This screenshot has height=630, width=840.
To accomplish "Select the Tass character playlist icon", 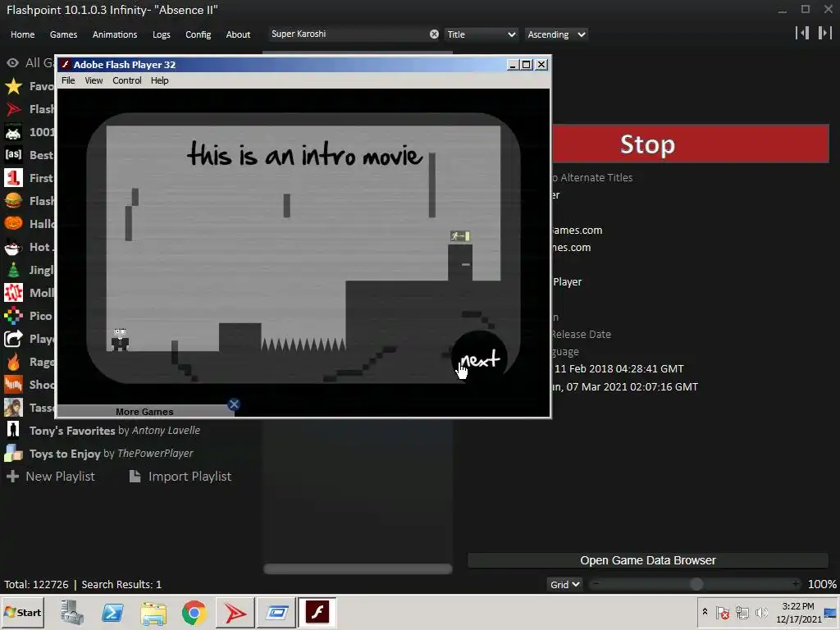I will pos(13,408).
